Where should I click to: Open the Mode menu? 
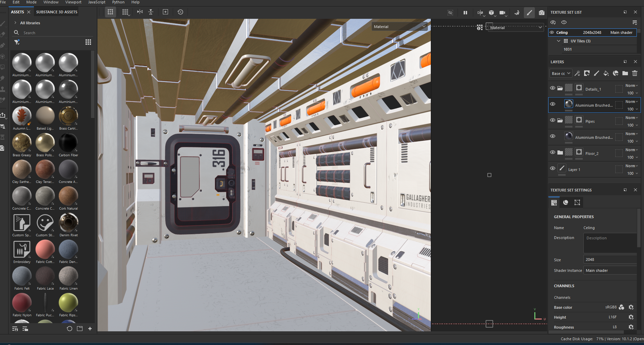[x=31, y=2]
